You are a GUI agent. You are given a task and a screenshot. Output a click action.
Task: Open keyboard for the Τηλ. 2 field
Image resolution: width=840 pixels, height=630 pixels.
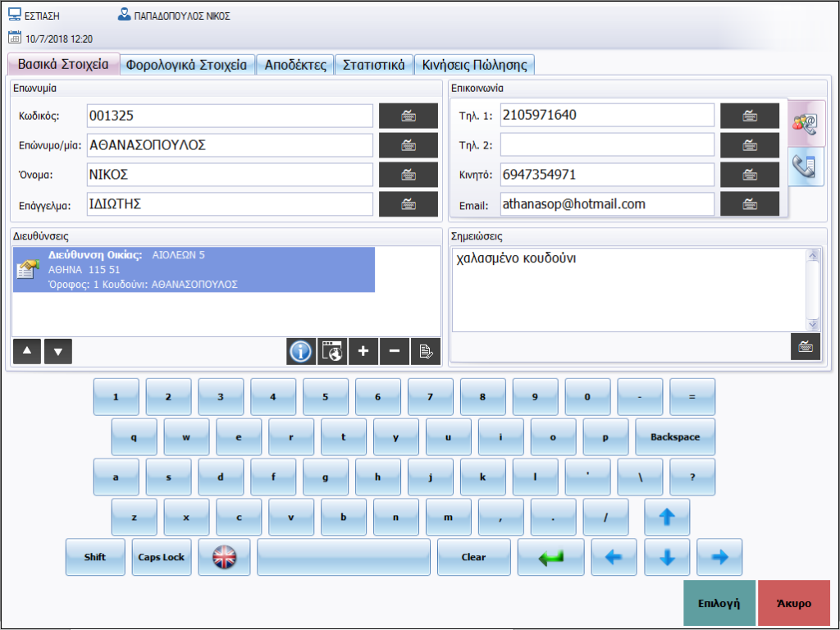pyautogui.click(x=750, y=145)
